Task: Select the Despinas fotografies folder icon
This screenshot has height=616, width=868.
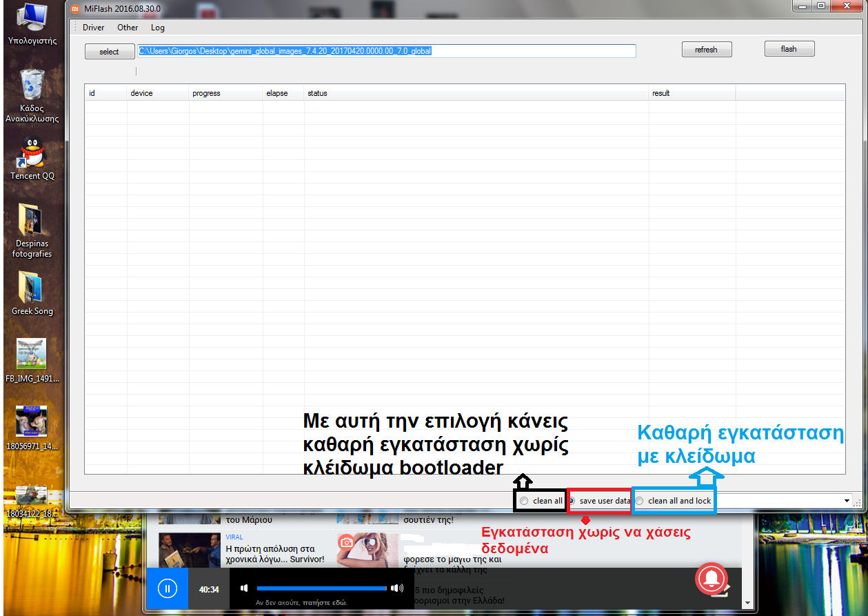Action: (32, 230)
